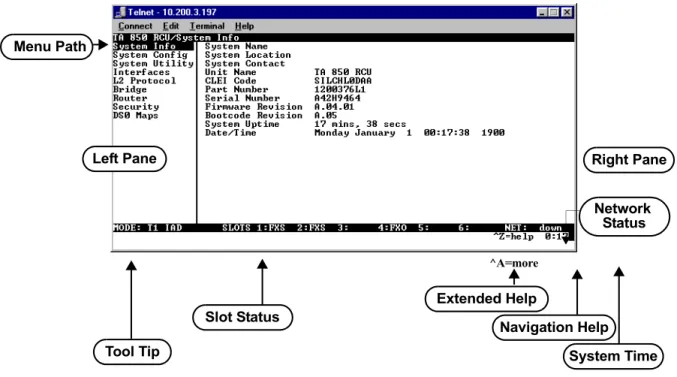Click slot 1:FXS status entry
The image size is (677, 377).
click(271, 228)
